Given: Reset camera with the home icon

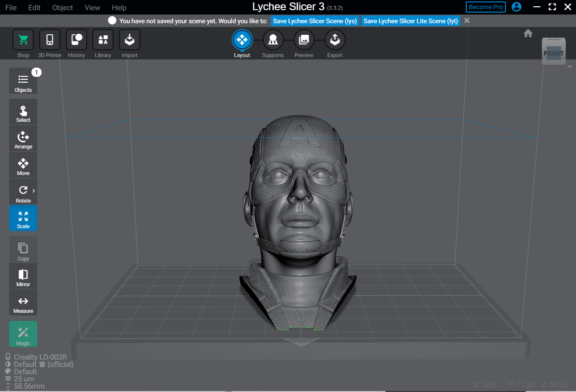Looking at the screenshot, I should tap(528, 33).
